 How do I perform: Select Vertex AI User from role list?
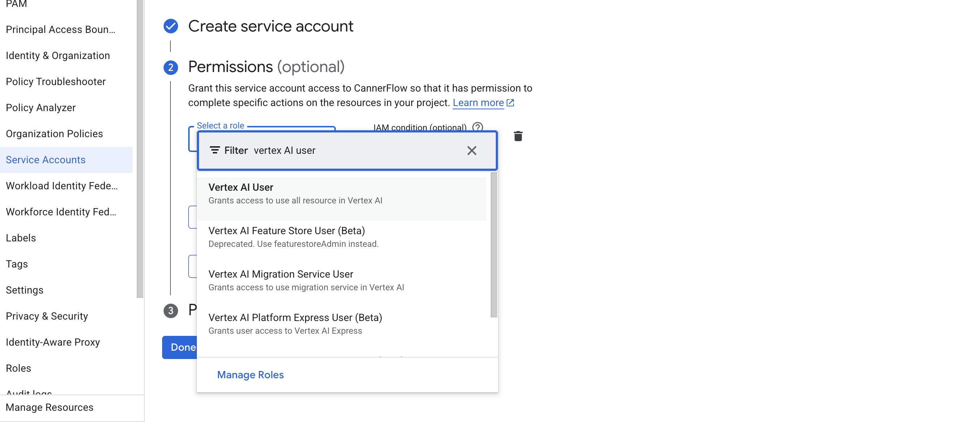coord(241,187)
